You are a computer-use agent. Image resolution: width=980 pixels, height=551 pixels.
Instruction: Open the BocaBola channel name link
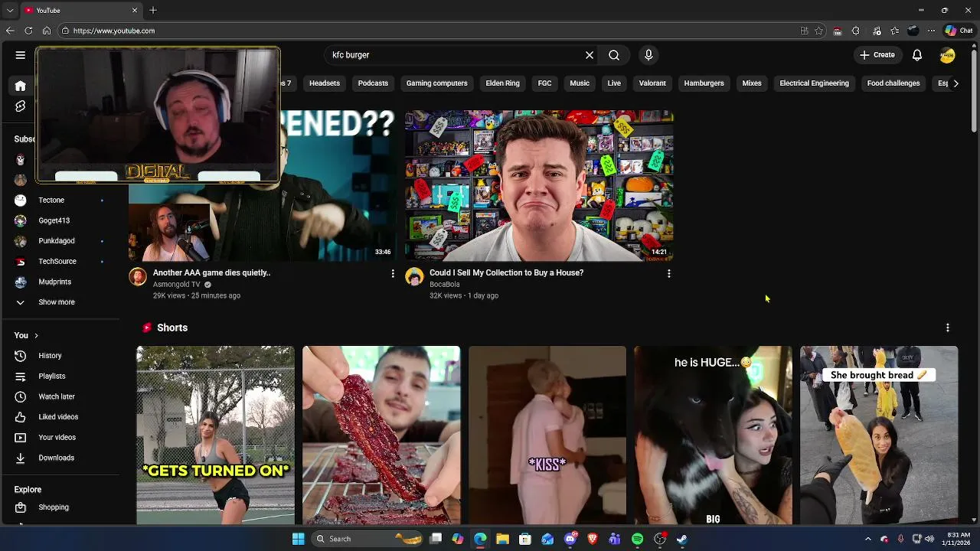[x=444, y=285]
